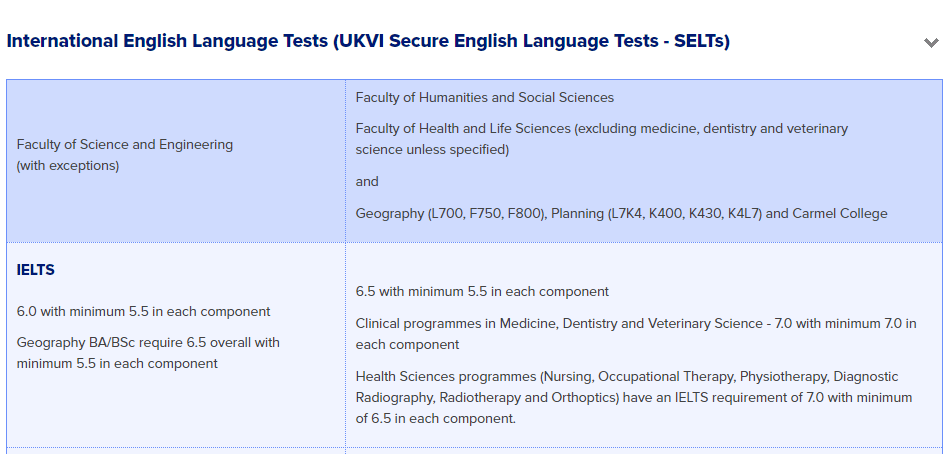Click Clinical programmes in Medicine requirement paragraph

(636, 334)
